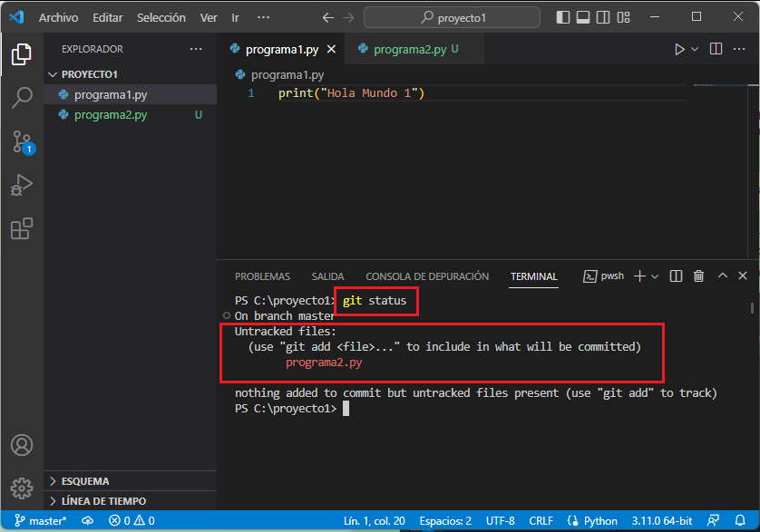The width and height of the screenshot is (760, 532).
Task: Split the editor to the right
Action: tap(716, 49)
